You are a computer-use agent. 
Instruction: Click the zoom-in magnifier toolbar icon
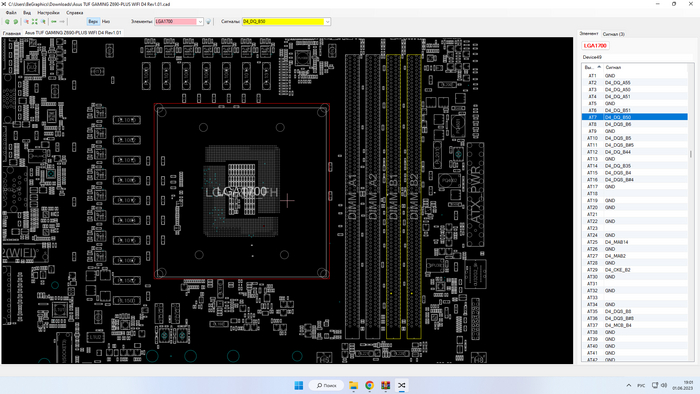26,21
